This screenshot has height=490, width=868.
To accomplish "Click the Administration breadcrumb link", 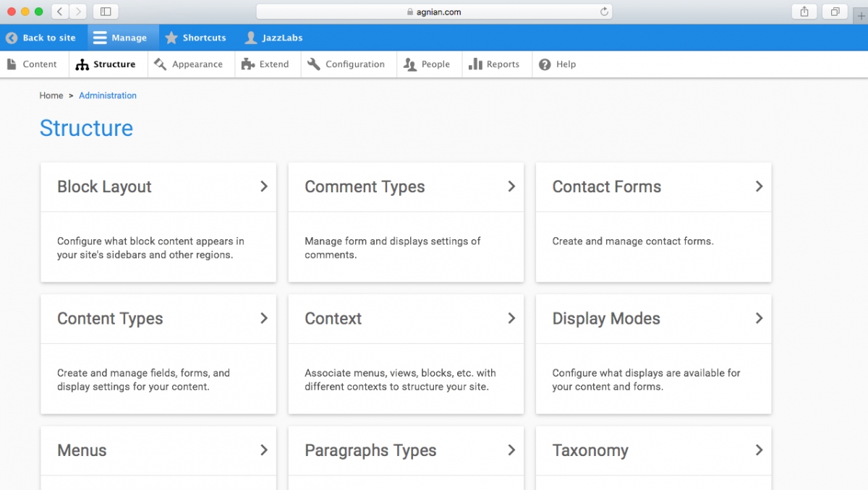I will click(x=108, y=95).
